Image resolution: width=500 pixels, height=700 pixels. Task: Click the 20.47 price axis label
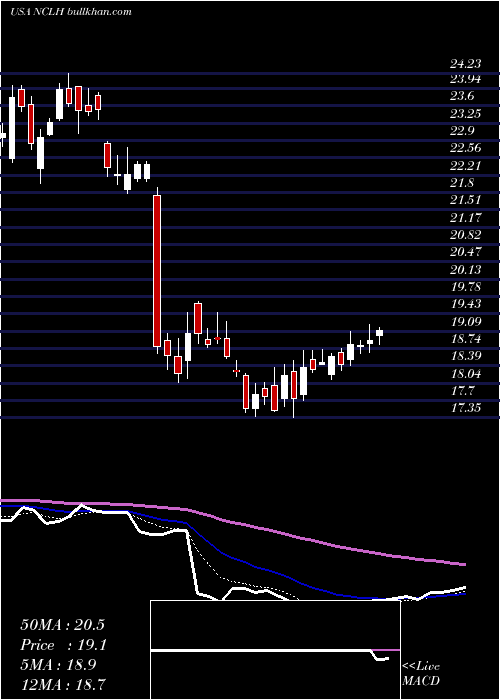466,252
